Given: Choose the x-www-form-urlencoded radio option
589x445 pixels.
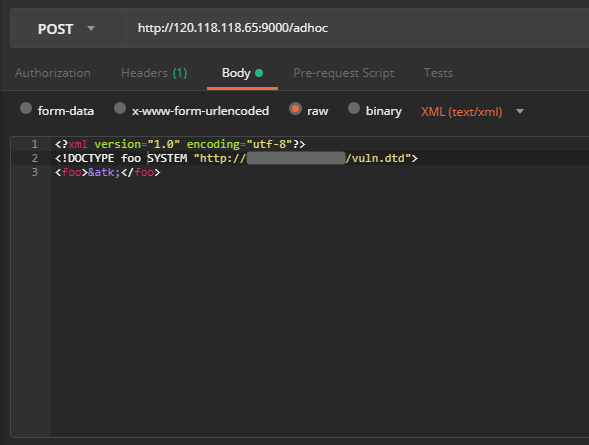Looking at the screenshot, I should coord(120,109).
